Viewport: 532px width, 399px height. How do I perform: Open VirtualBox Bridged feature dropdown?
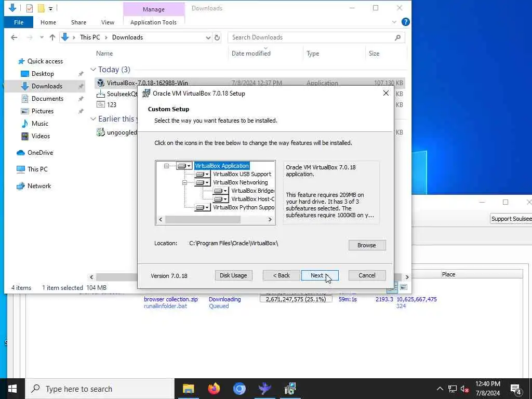[x=221, y=191]
